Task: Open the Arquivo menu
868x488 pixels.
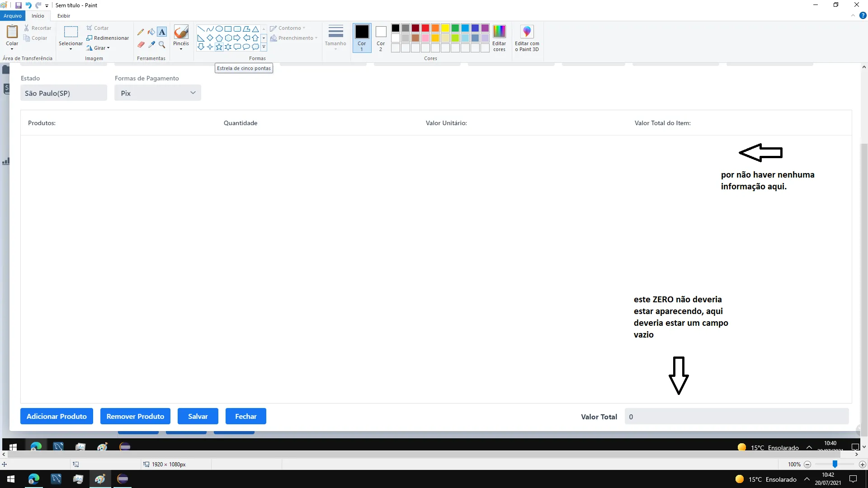Action: tap(12, 16)
